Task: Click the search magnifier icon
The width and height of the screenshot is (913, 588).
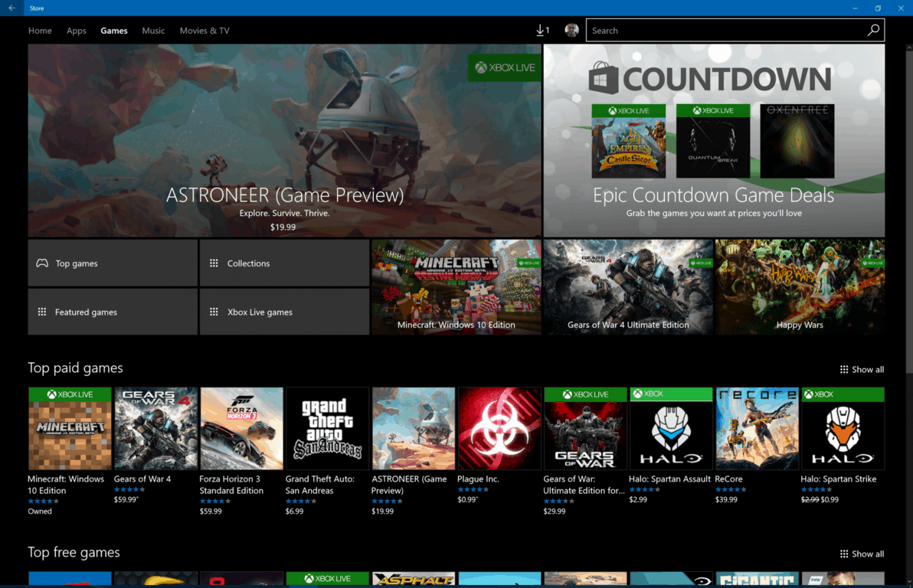Action: pyautogui.click(x=873, y=30)
